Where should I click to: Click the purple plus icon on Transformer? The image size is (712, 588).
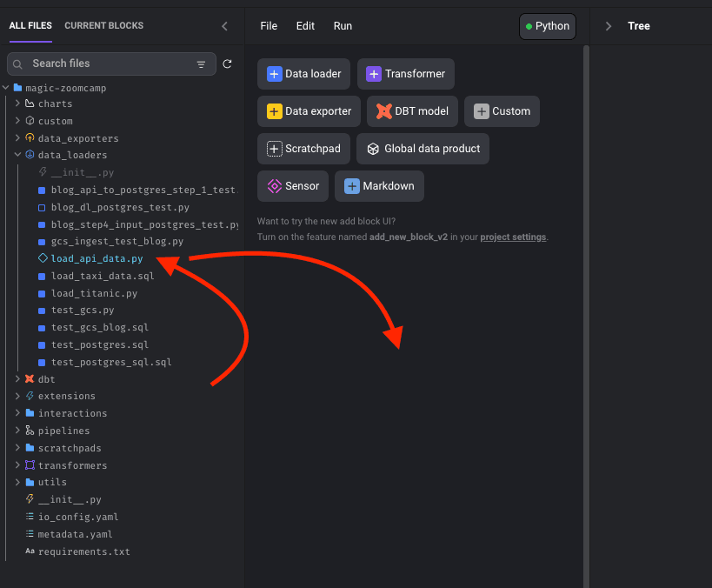click(x=374, y=74)
